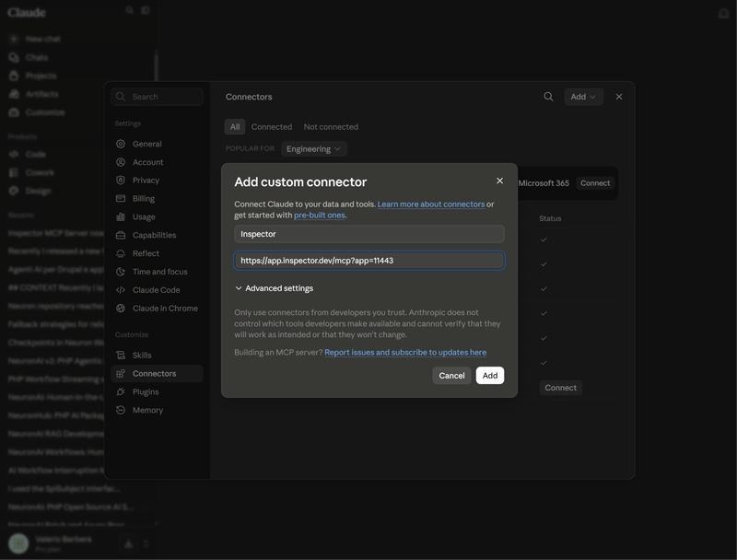
Task: Open the Engineering category dropdown
Action: click(x=313, y=149)
